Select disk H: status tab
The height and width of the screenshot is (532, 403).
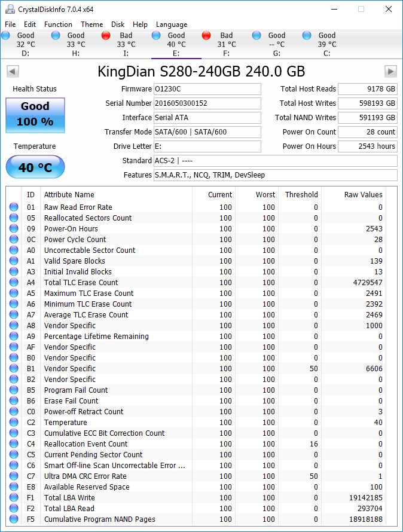[x=76, y=44]
